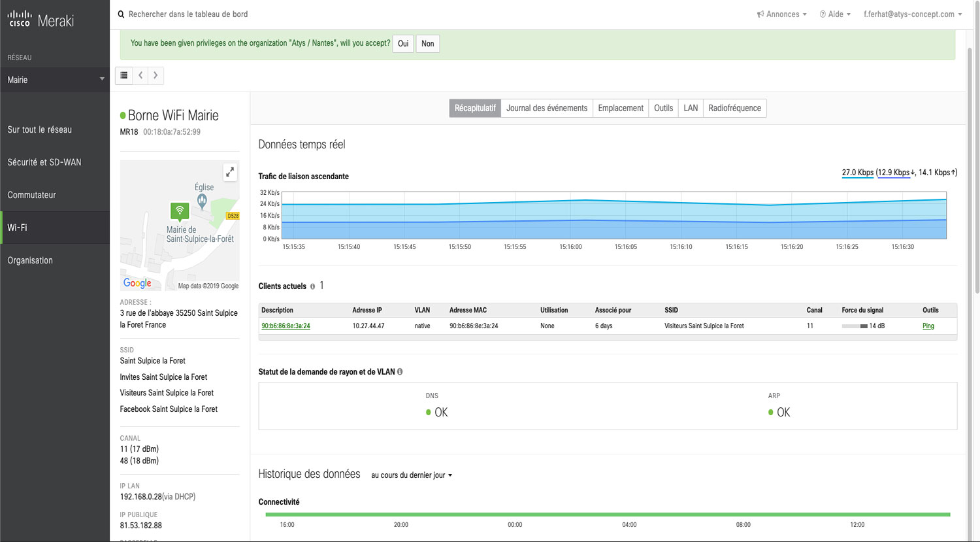Click the device MAC 00:18:0a:7a:52:99
The height and width of the screenshot is (542, 980).
172,132
